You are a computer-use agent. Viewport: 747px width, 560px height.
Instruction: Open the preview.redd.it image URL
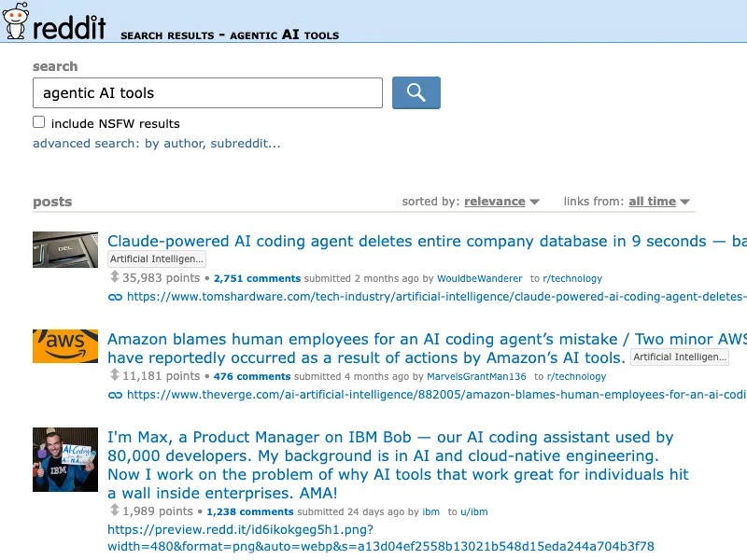point(381,538)
